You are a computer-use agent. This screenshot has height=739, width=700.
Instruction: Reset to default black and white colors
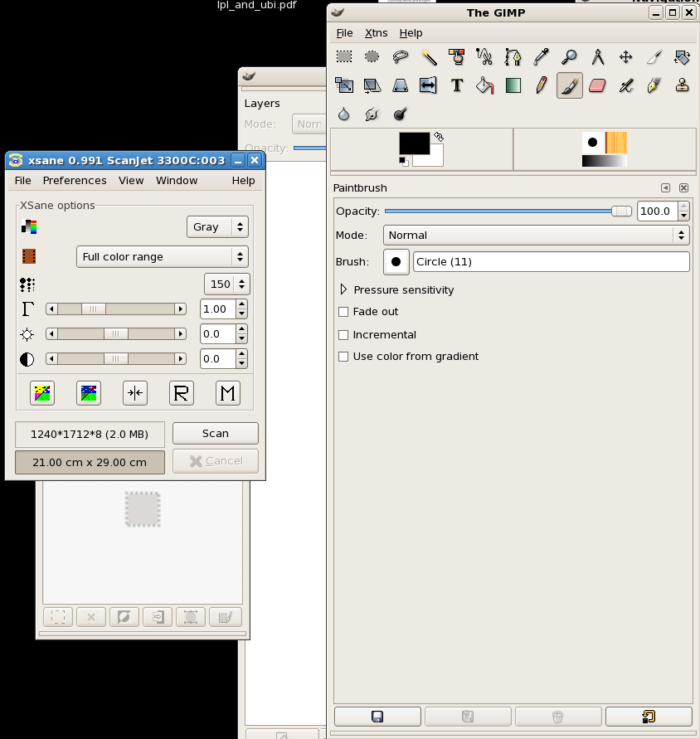click(x=404, y=161)
